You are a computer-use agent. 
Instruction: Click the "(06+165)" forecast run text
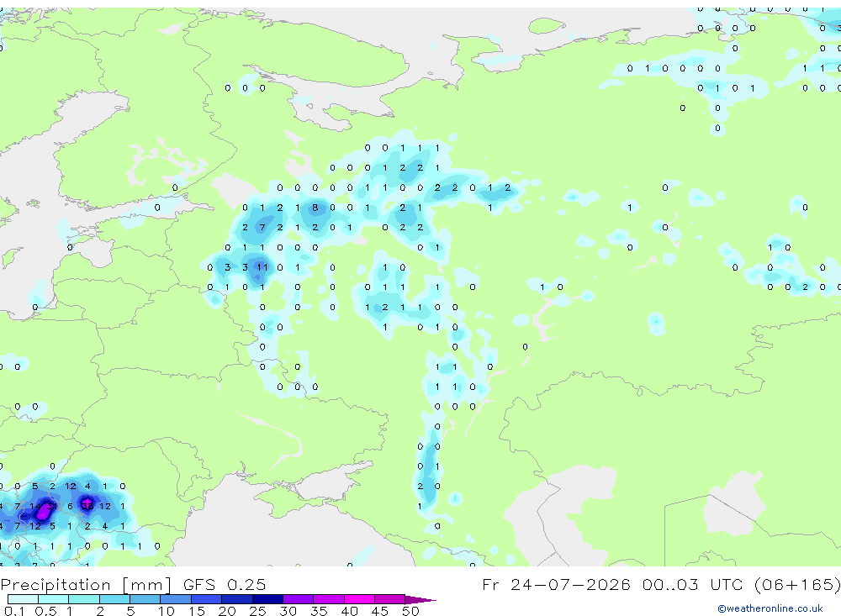(x=798, y=584)
